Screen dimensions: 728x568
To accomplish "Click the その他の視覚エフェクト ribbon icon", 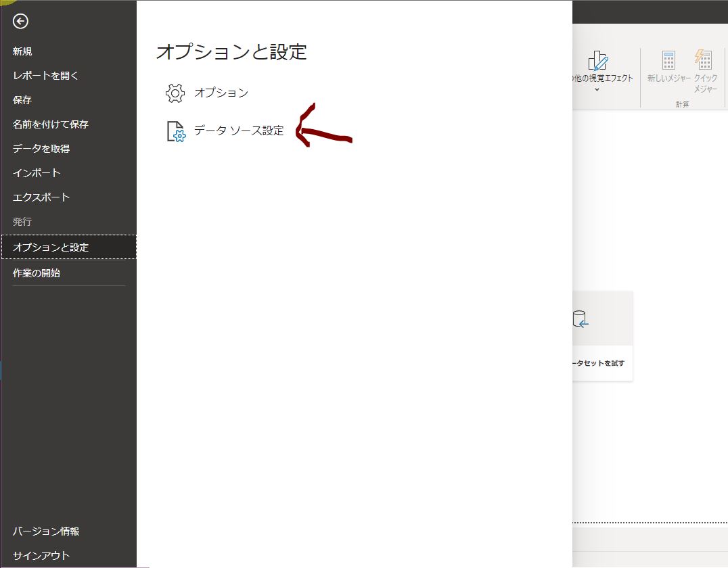I will click(597, 62).
